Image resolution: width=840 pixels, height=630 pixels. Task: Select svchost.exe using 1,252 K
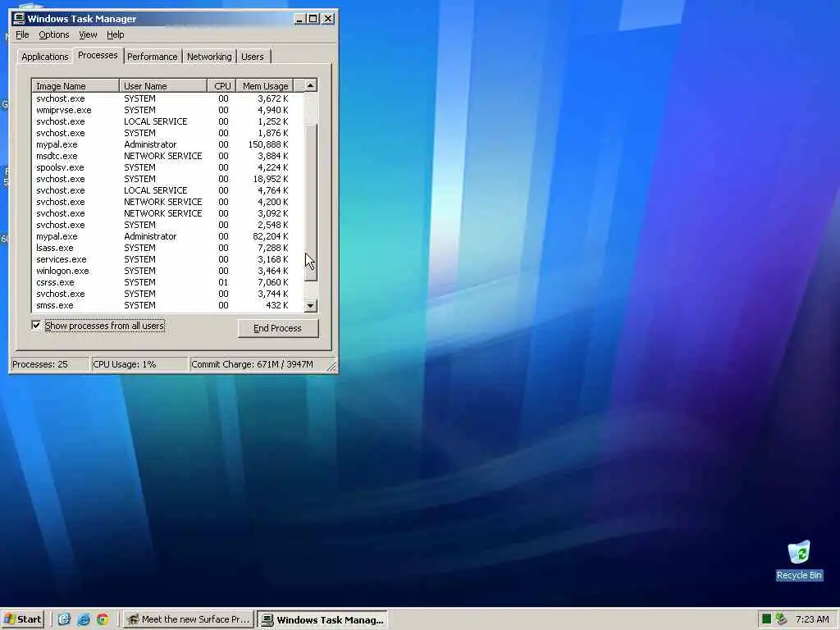tap(167, 121)
